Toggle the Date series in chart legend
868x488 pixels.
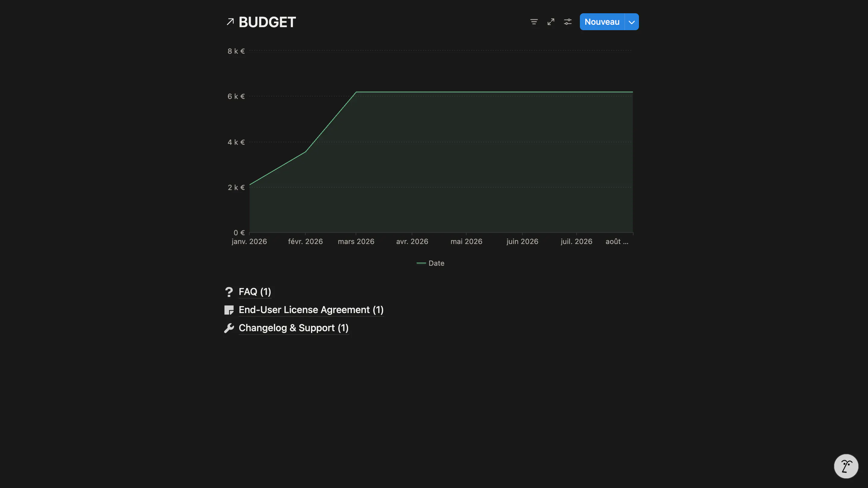point(430,263)
